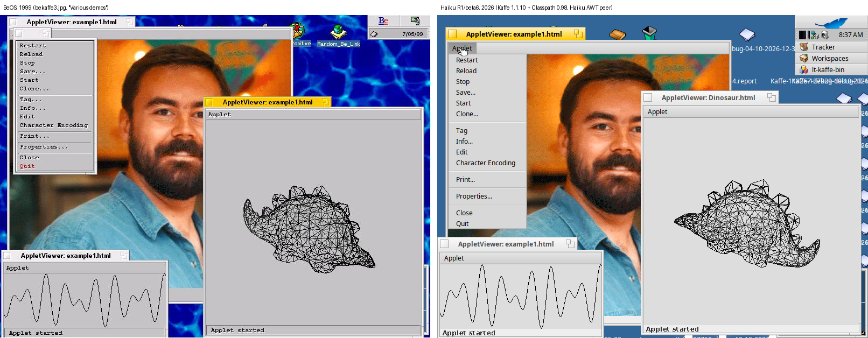This screenshot has width=868, height=338.
Task: Choose Restart in the BeOS Applet menu
Action: point(55,46)
